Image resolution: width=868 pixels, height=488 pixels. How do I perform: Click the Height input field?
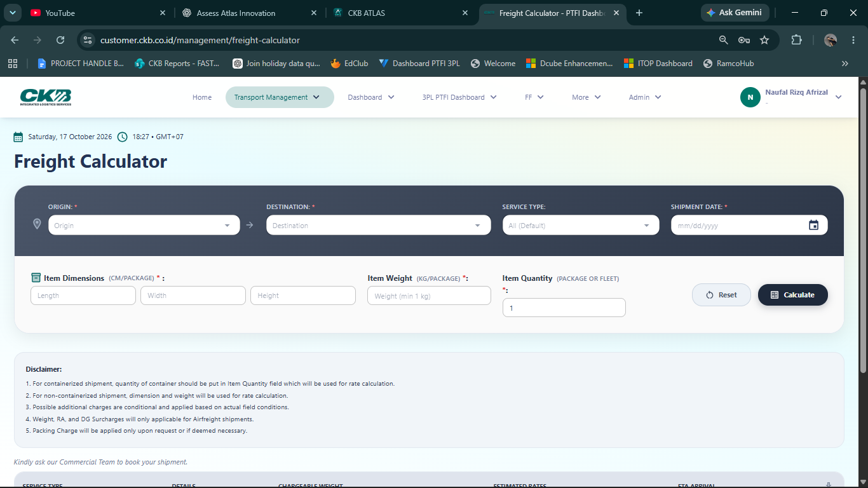click(x=303, y=295)
